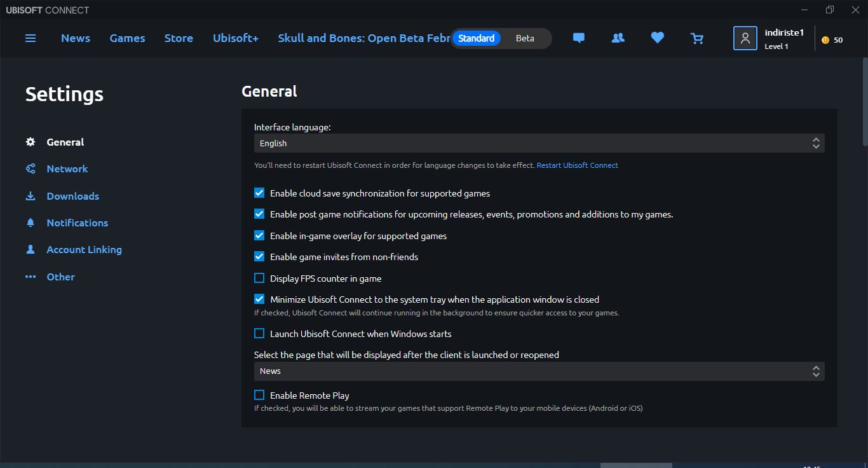Open the startup page dropdown showing News
The height and width of the screenshot is (468, 868).
coord(539,371)
